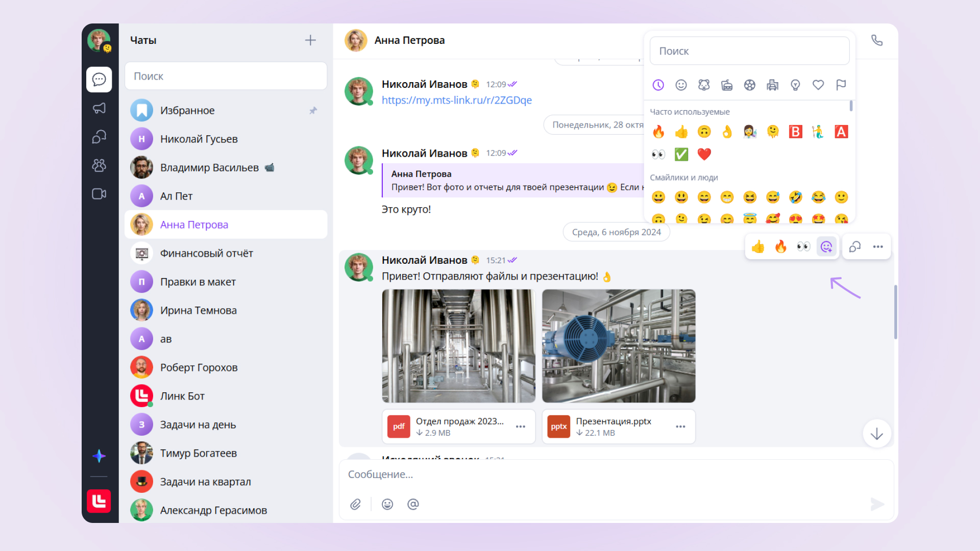Screen dimensions: 980x551
Task: Pick the green check mark emoji
Action: pyautogui.click(x=681, y=154)
